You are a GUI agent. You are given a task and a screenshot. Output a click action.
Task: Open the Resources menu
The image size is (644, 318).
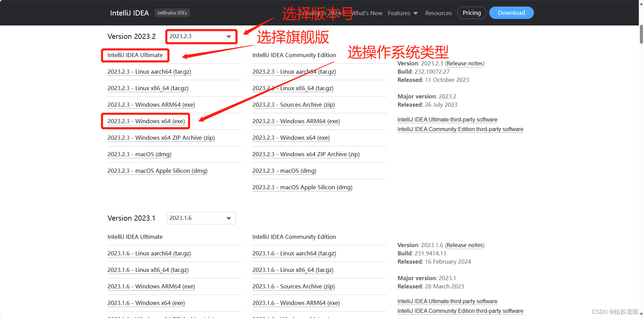click(438, 13)
